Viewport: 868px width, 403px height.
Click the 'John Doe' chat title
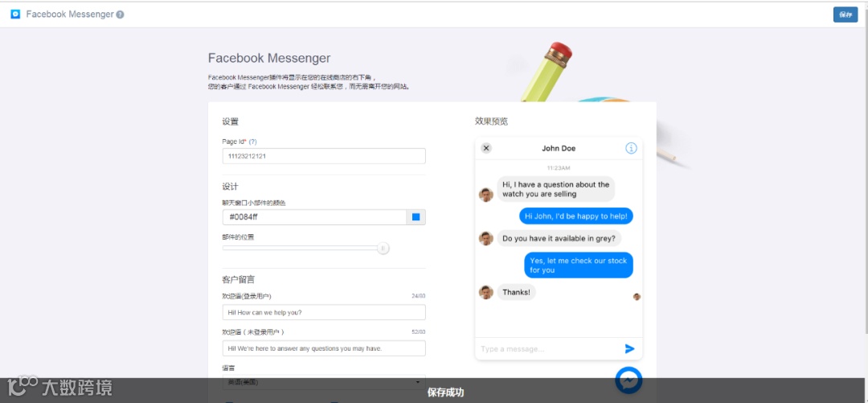[x=559, y=148]
